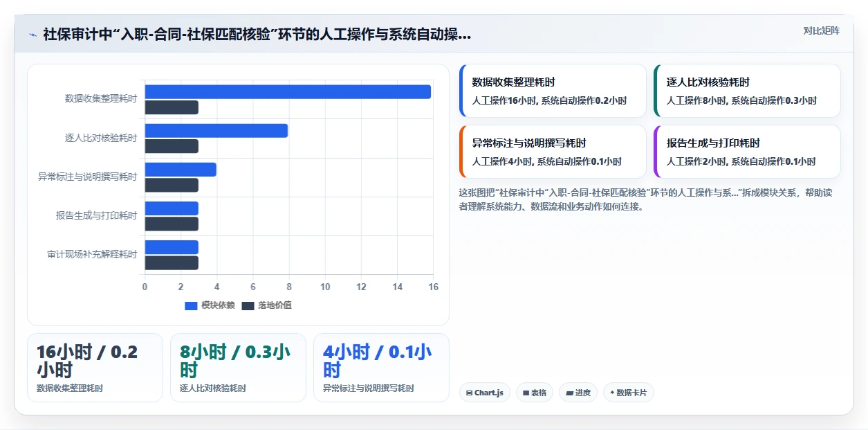Click the text 人工操作8小时, 系统自动操作0.3小时
Viewport: 868px width, 430px height.
click(x=741, y=100)
